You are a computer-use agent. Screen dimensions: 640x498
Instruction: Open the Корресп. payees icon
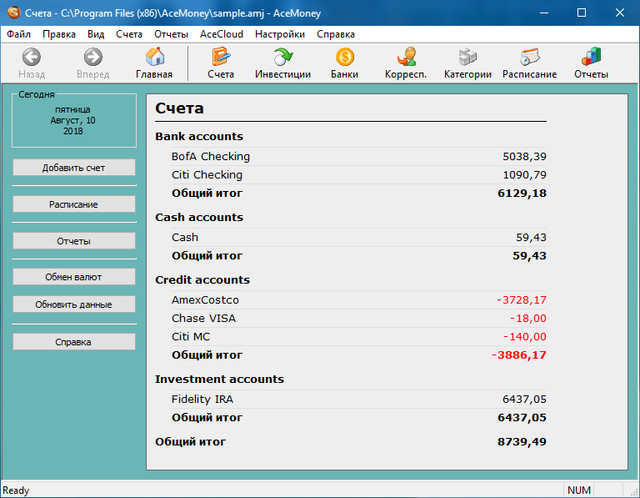pyautogui.click(x=406, y=58)
